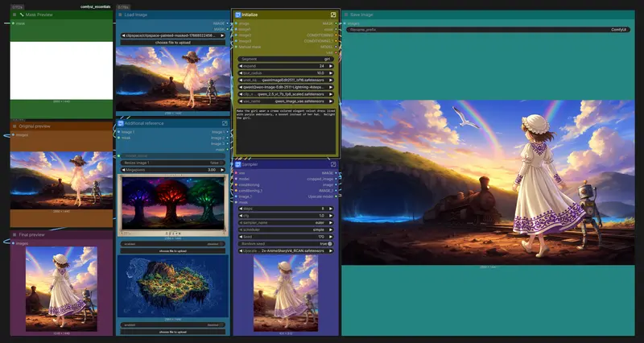Click the Additional reference node's corner icon

click(x=224, y=122)
